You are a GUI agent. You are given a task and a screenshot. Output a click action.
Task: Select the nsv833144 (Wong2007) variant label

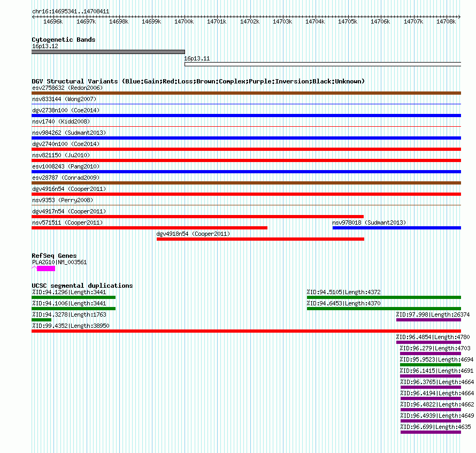[64, 99]
